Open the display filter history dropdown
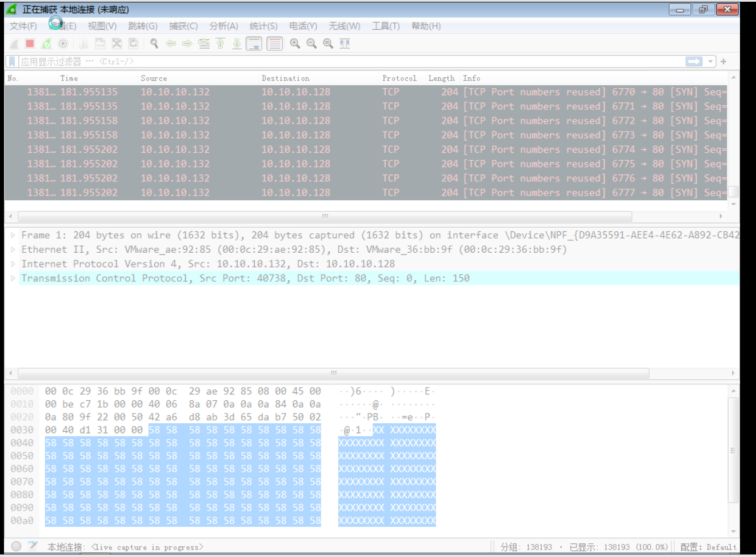Viewport: 756px width, 557px height. tap(710, 61)
